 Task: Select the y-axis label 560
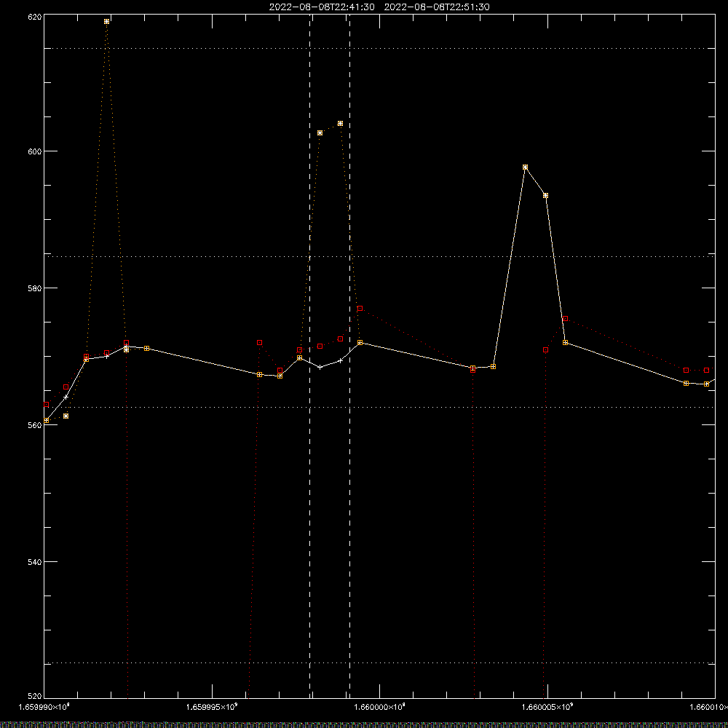click(x=35, y=425)
